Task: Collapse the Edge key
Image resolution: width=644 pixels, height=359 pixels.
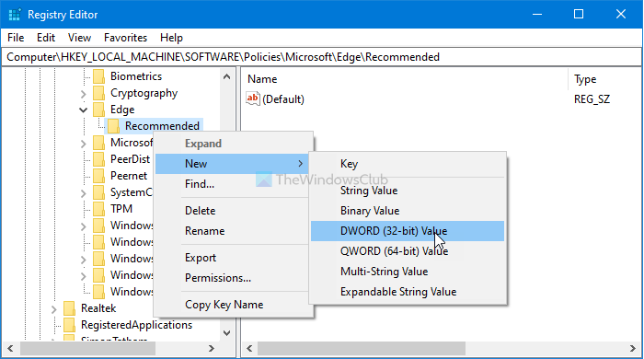Action: click(84, 110)
